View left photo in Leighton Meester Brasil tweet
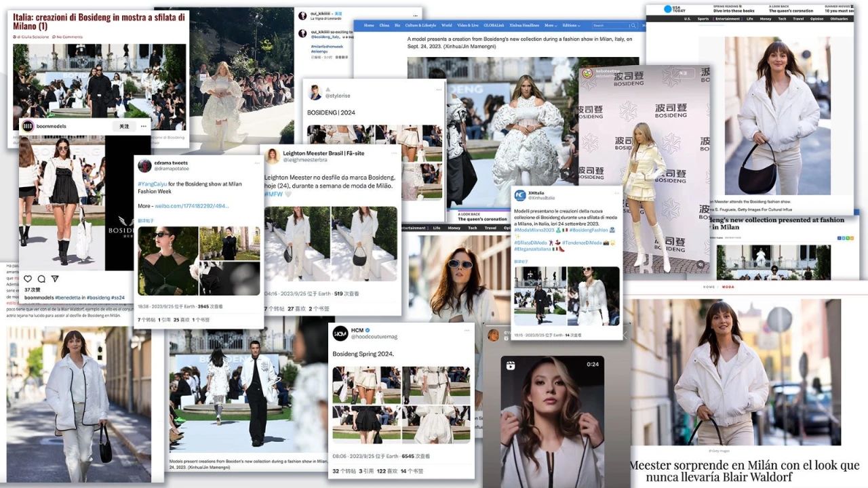This screenshot has height=488, width=868. coord(297,244)
